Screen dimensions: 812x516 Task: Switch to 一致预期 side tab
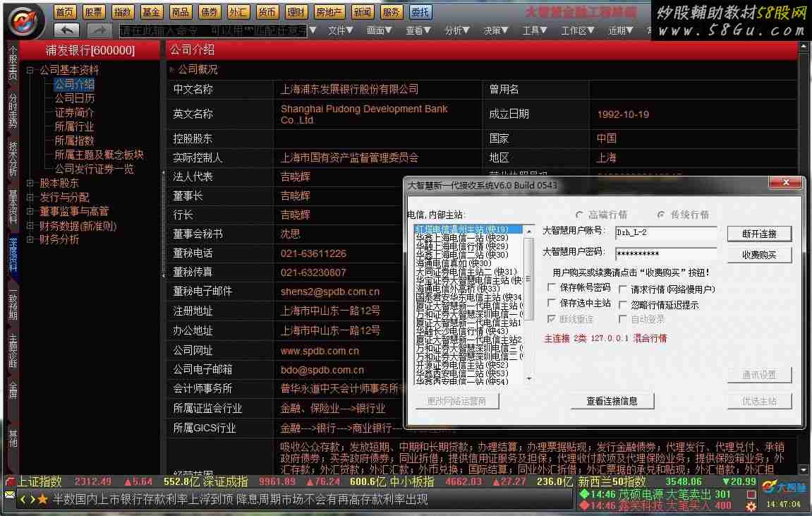pos(13,305)
